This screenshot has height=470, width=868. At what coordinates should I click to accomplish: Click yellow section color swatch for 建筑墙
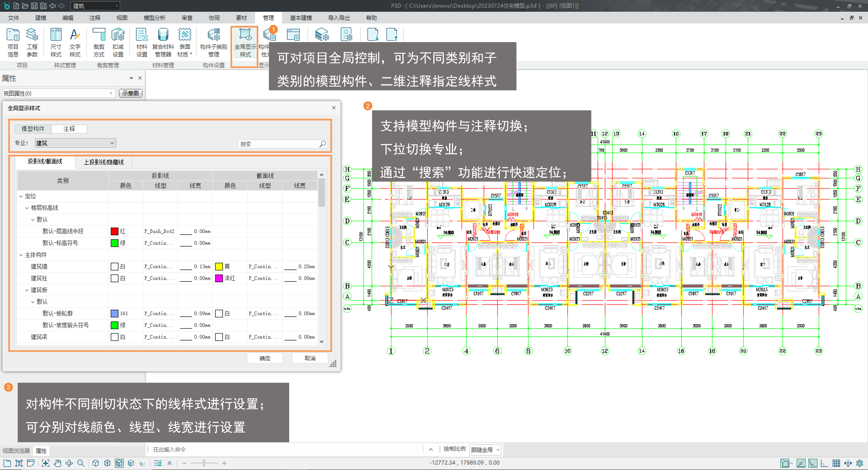(219, 266)
